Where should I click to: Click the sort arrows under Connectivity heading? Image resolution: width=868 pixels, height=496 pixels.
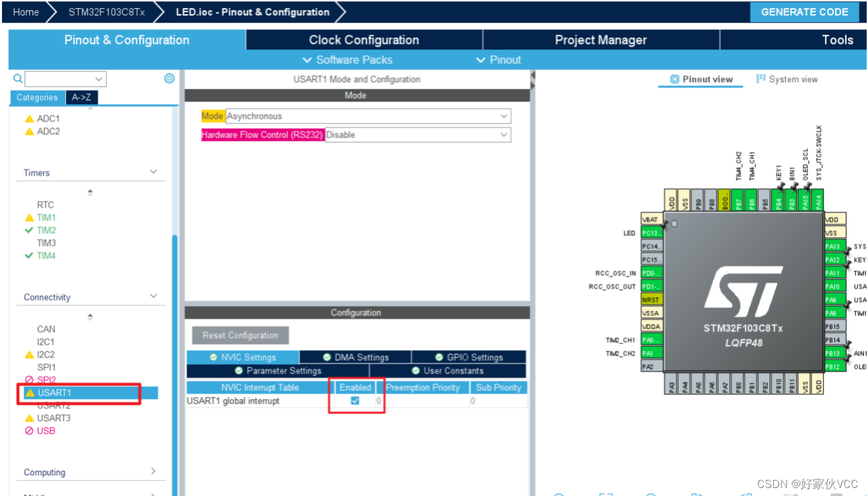[90, 317]
